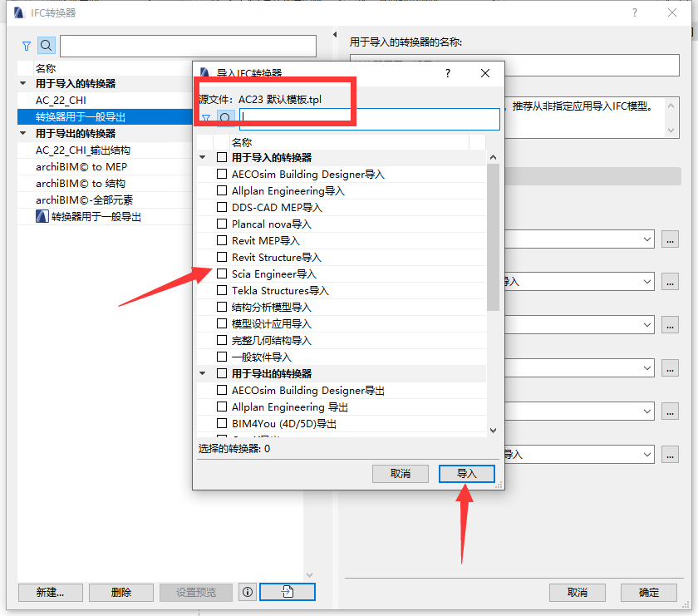
Task: Click the search magnifier icon in main window
Action: (47, 46)
